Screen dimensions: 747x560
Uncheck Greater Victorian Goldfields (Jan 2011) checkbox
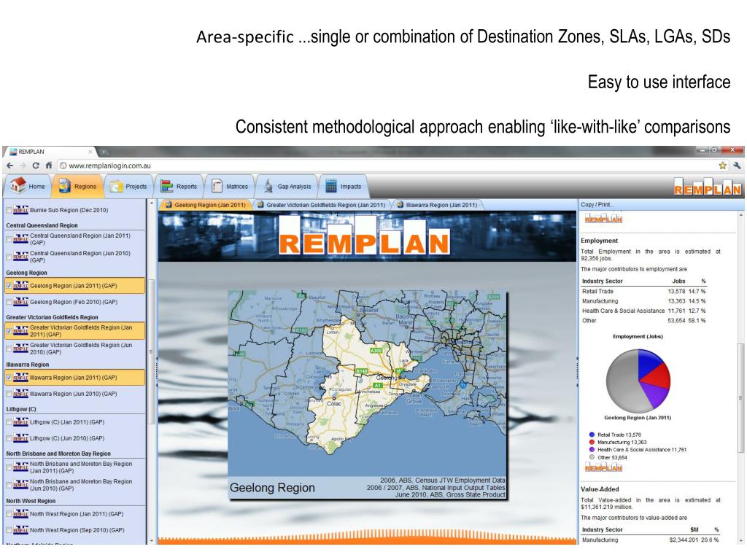click(9, 331)
